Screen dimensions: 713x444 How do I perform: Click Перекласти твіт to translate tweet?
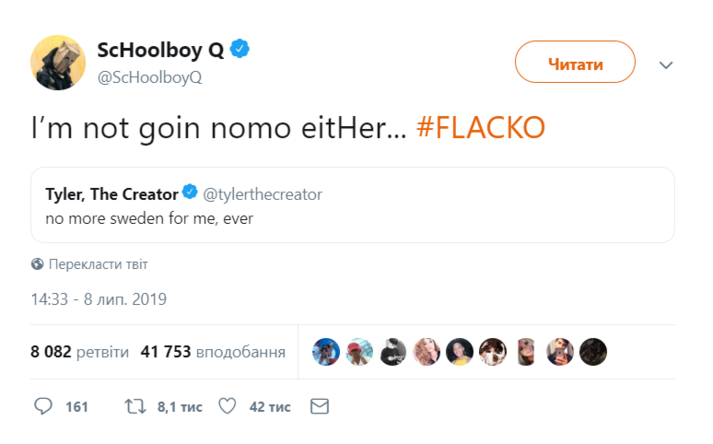97,265
